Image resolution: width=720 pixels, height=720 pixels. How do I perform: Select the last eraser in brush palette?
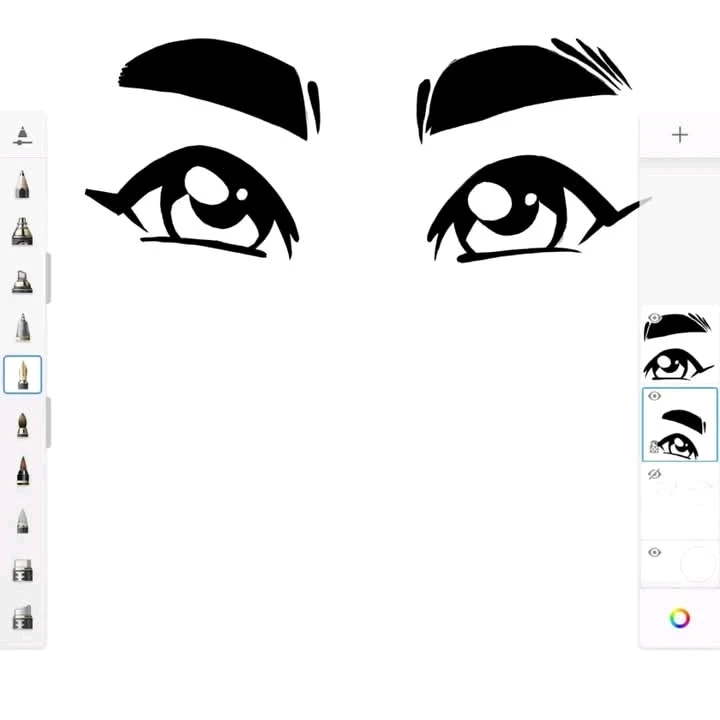pyautogui.click(x=22, y=617)
